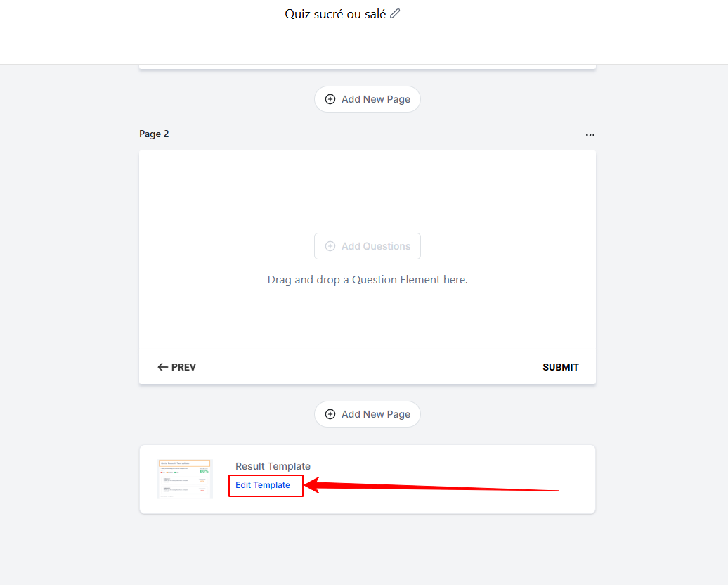
Task: Click the plus icon in Add New Page above Page 2
Action: click(x=330, y=99)
